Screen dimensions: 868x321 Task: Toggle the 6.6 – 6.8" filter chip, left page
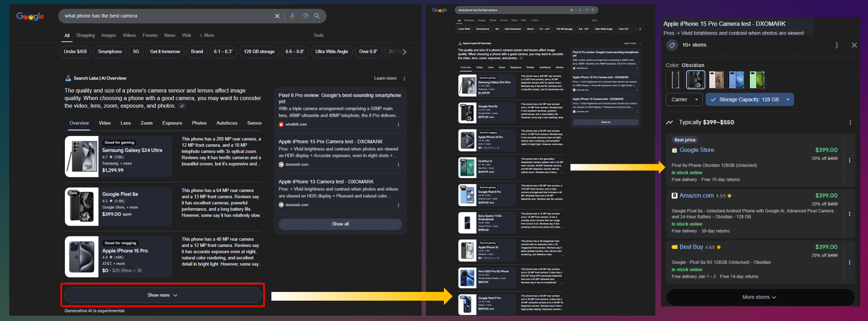[x=295, y=52]
